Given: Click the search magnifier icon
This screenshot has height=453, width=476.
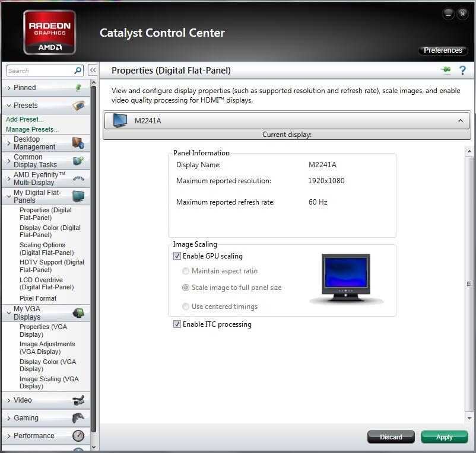Looking at the screenshot, I should [78, 71].
